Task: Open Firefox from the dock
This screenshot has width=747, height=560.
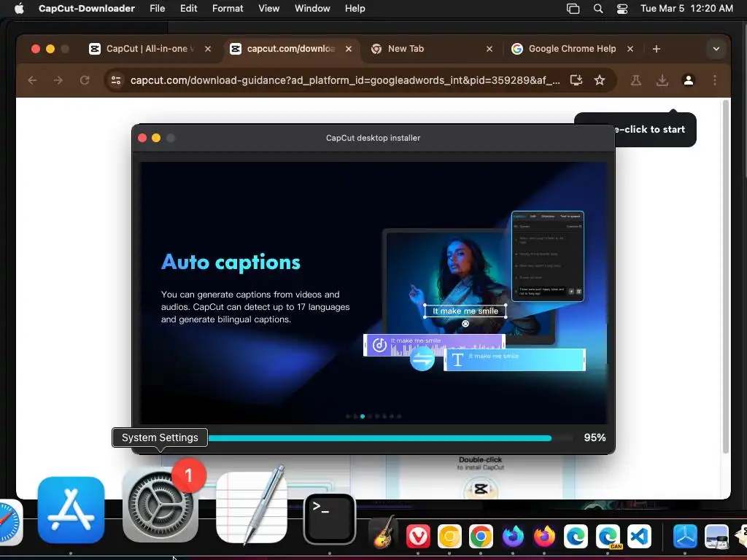Action: click(544, 537)
